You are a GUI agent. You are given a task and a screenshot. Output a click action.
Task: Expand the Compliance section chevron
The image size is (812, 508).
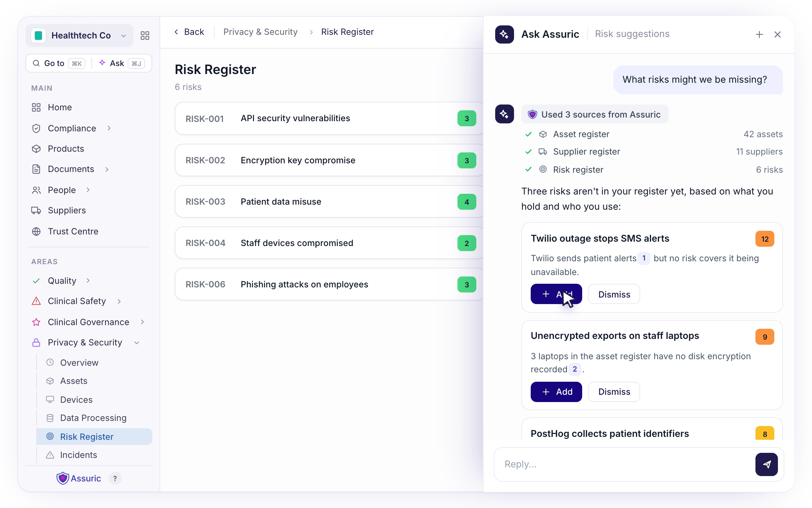point(109,128)
